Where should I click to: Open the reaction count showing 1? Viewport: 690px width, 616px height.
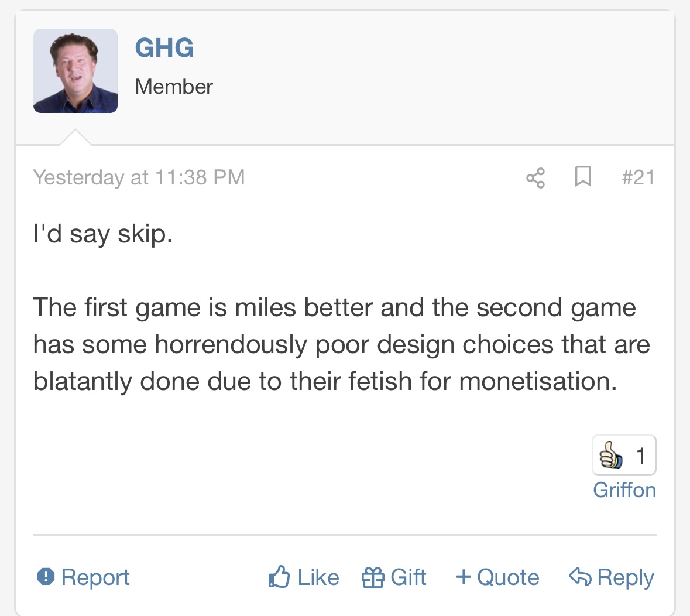624,456
